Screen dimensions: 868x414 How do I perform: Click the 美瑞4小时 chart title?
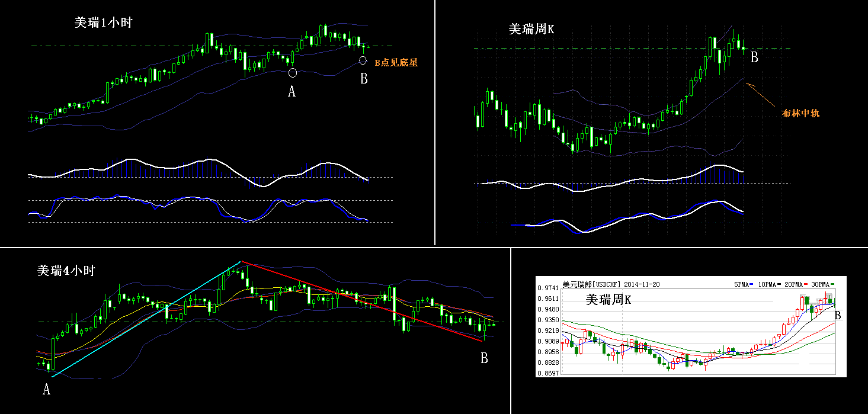pos(66,271)
